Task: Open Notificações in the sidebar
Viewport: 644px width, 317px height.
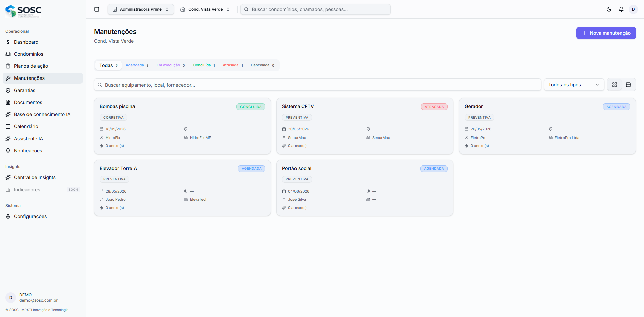Action: 43,151
